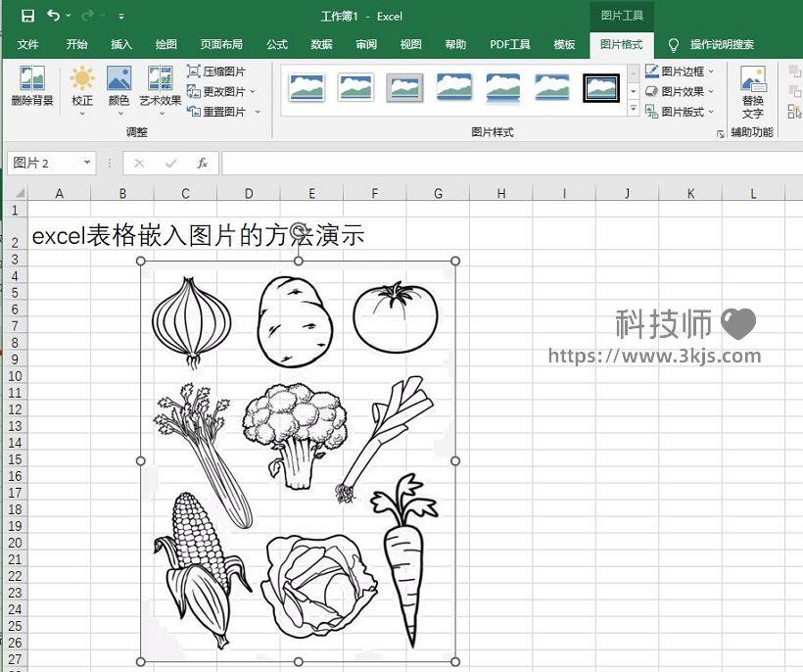Click into the formula bar input
Viewport: 803px width, 672px height.
pos(512,164)
